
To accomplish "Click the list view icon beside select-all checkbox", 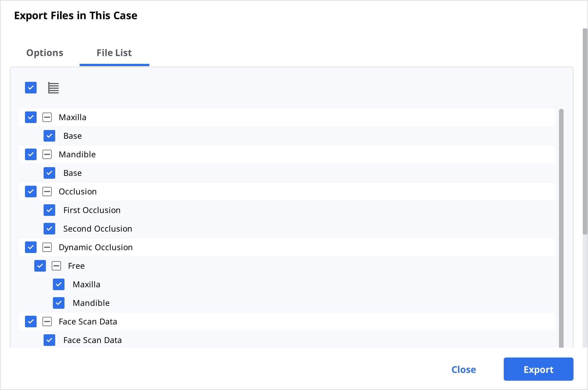I will pyautogui.click(x=53, y=88).
